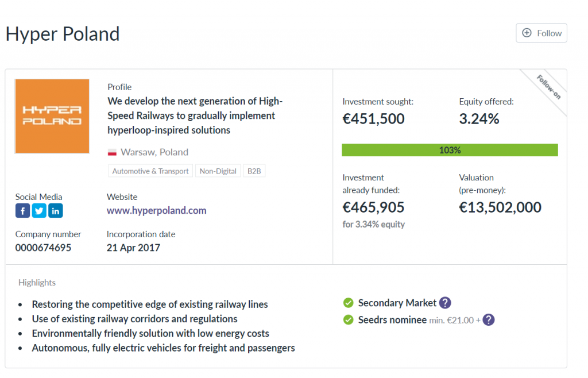588x378 pixels.
Task: Click the Poland flag icon
Action: [x=113, y=152]
